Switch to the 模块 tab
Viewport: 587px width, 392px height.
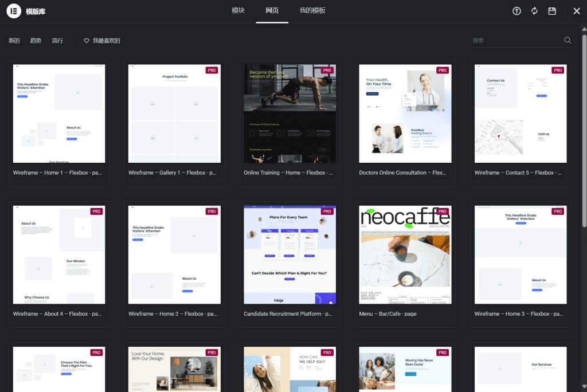238,10
